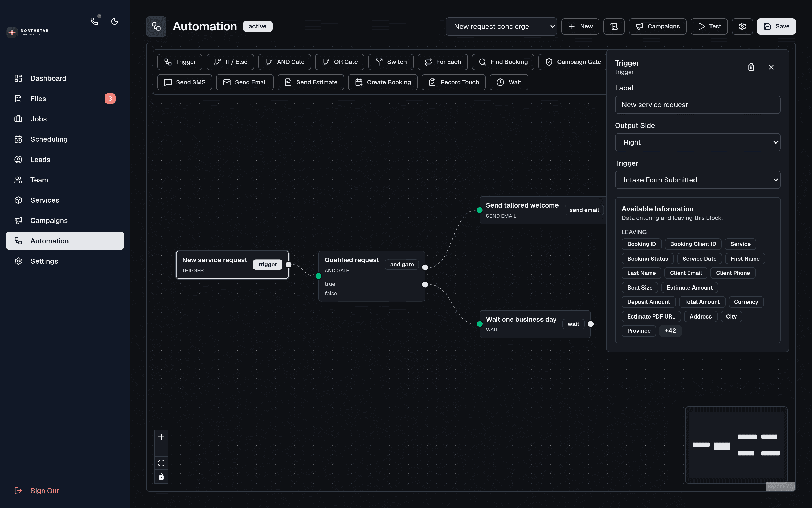Image resolution: width=812 pixels, height=508 pixels.
Task: Click the Province chip
Action: click(x=638, y=331)
